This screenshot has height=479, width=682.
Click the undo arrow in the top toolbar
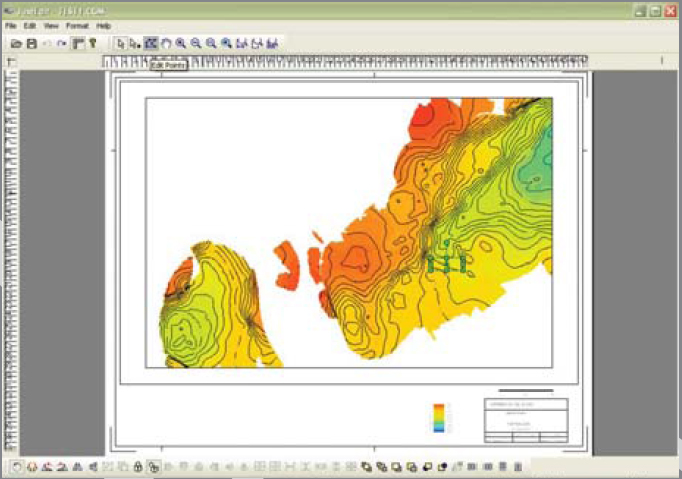tap(47, 44)
